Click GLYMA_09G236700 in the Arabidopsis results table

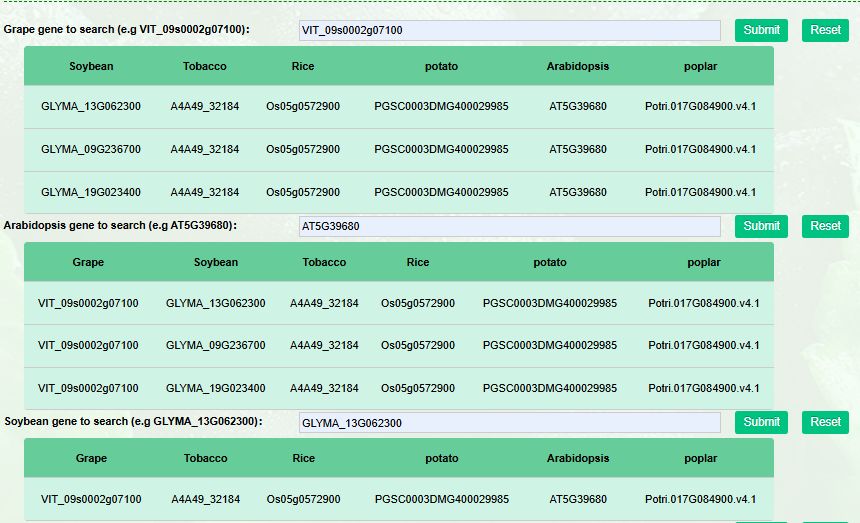pyautogui.click(x=216, y=345)
